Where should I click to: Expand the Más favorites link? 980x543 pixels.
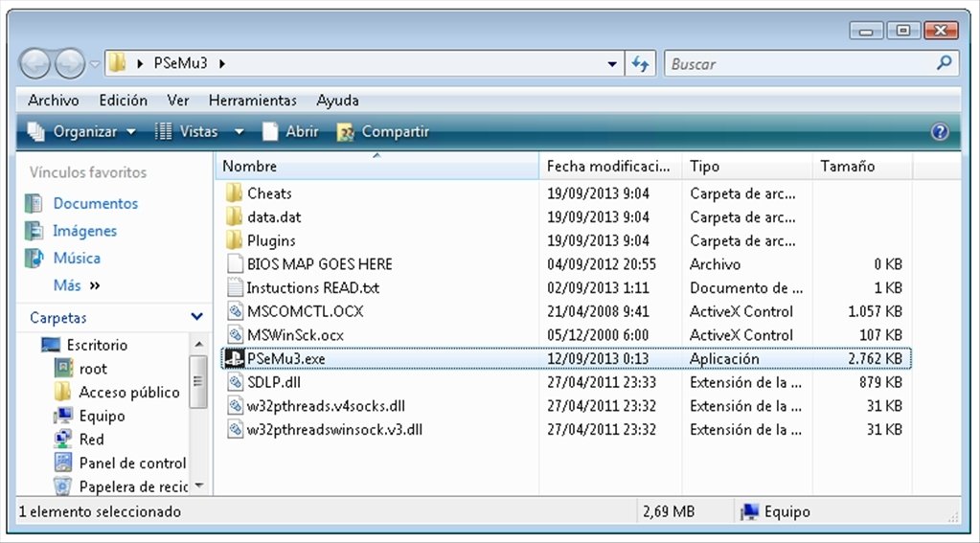pos(77,285)
